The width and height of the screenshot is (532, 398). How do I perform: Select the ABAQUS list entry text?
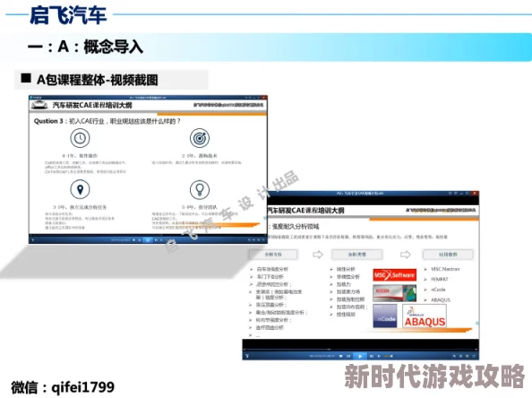coord(441,300)
